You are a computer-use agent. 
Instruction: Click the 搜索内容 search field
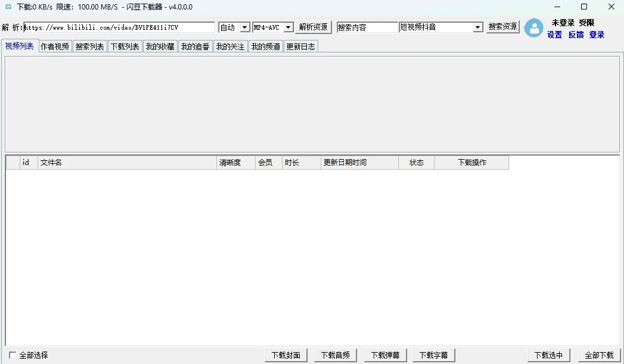coord(367,27)
